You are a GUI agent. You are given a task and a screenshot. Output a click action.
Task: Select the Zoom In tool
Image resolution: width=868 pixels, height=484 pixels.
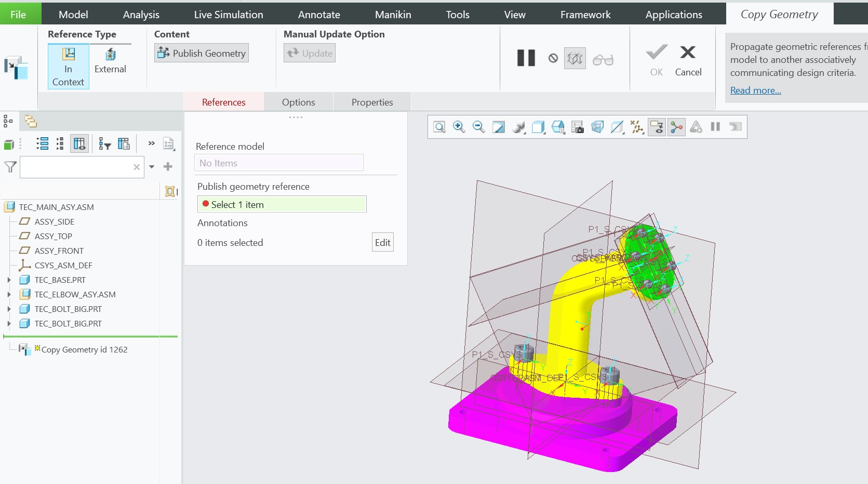point(459,127)
